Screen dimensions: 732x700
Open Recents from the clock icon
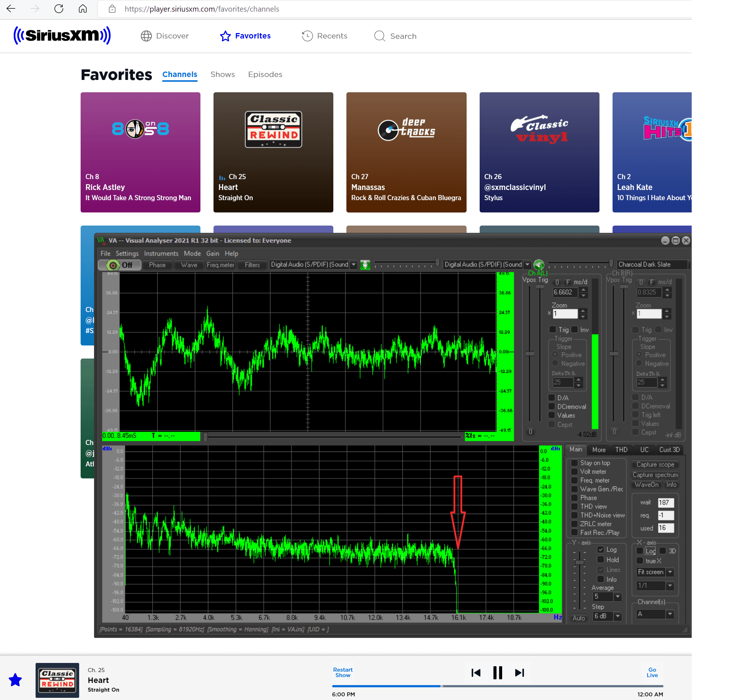tap(307, 36)
